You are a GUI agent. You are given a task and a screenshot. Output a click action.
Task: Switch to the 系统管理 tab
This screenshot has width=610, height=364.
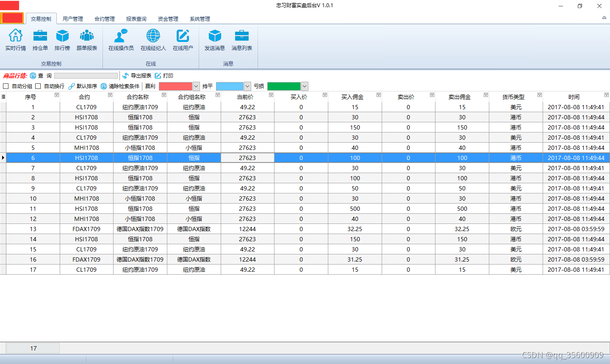point(200,19)
